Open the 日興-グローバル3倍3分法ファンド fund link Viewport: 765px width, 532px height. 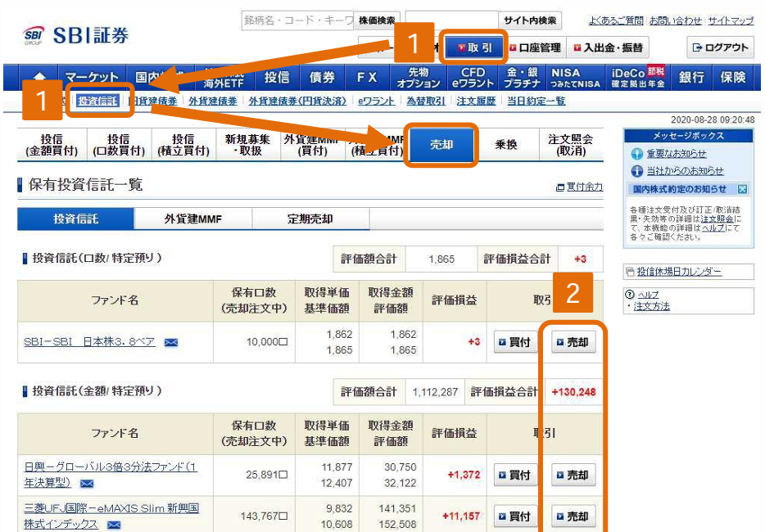pyautogui.click(x=111, y=475)
